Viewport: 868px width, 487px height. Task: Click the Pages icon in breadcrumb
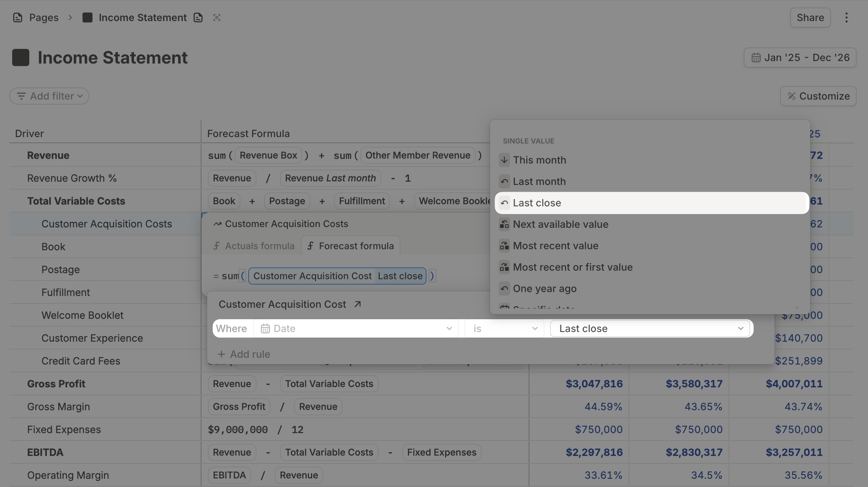[18, 17]
